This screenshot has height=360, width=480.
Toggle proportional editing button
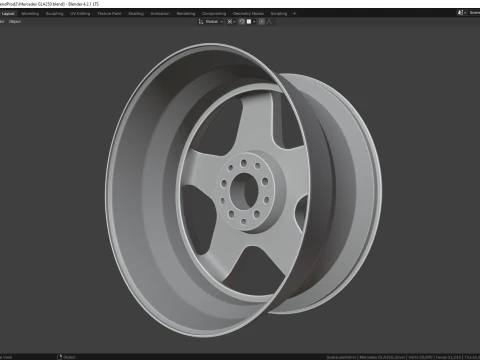[x=262, y=22]
